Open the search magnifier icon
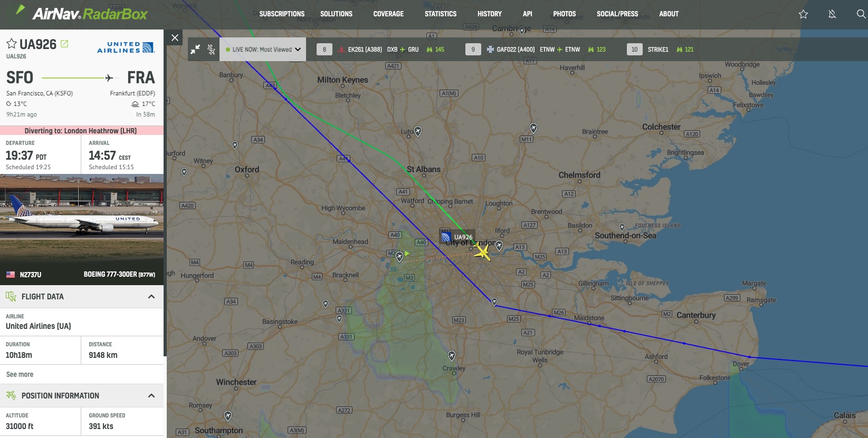The height and width of the screenshot is (438, 868). point(861,14)
